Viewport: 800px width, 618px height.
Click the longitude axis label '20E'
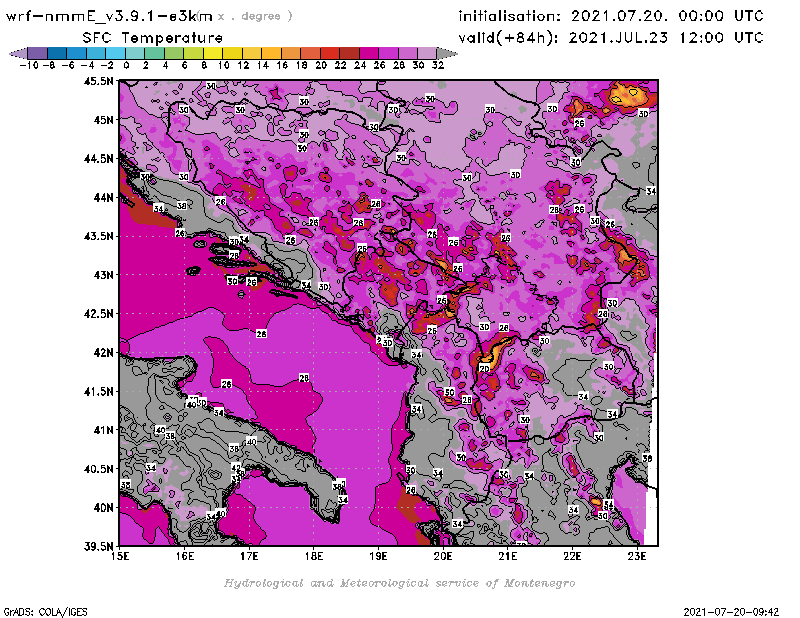coord(443,556)
